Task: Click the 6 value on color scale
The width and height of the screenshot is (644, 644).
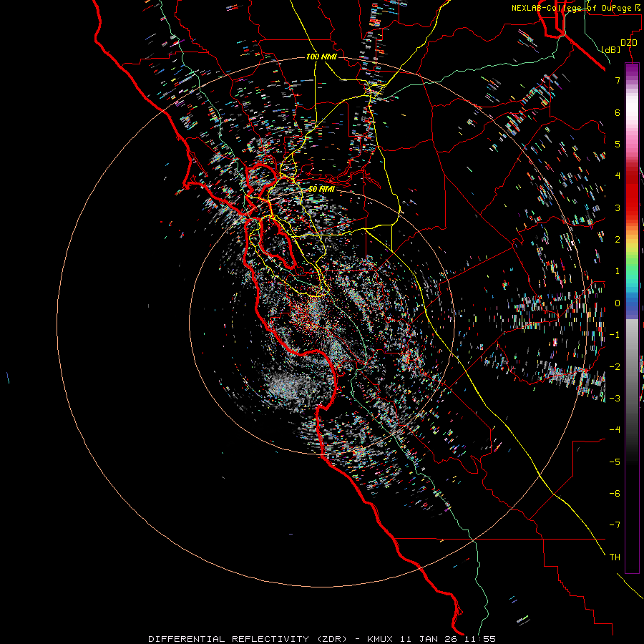Action: pos(618,112)
